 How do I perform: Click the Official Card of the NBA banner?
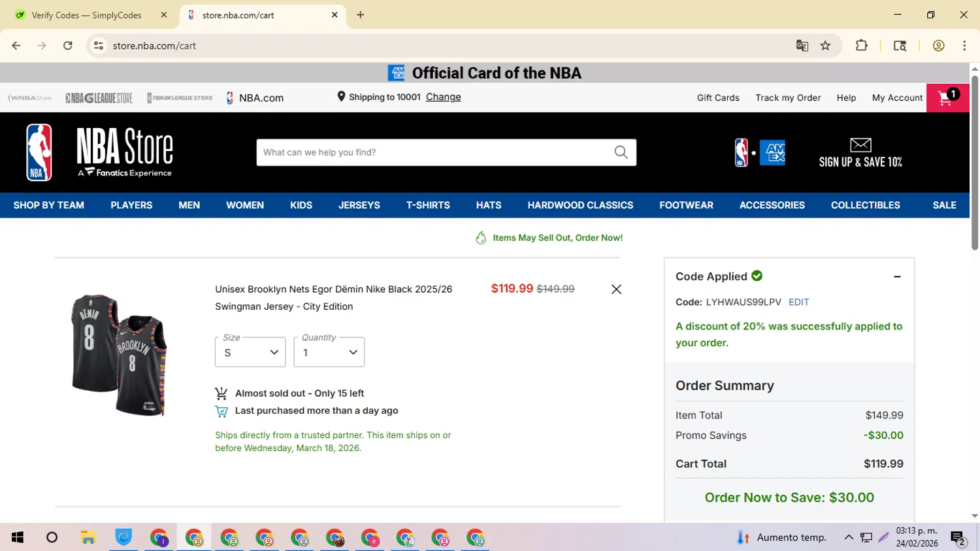[485, 73]
